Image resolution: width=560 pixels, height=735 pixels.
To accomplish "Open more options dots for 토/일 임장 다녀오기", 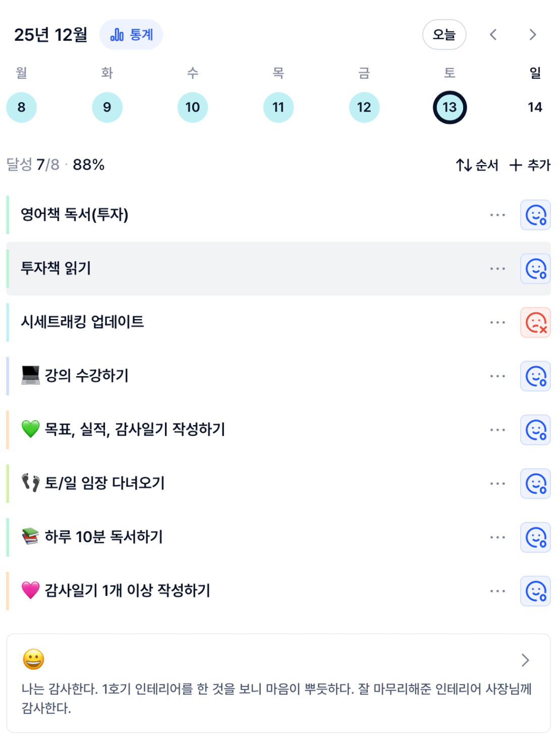I will tap(497, 484).
